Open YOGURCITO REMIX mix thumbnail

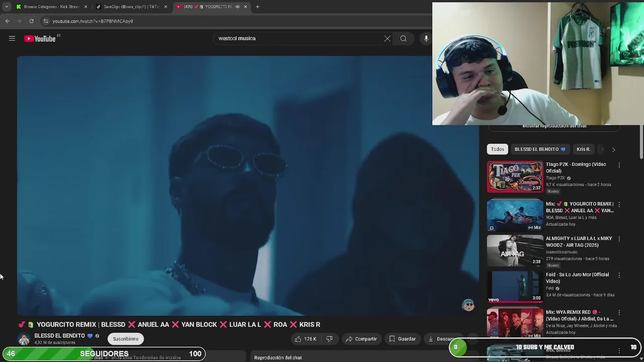(515, 215)
